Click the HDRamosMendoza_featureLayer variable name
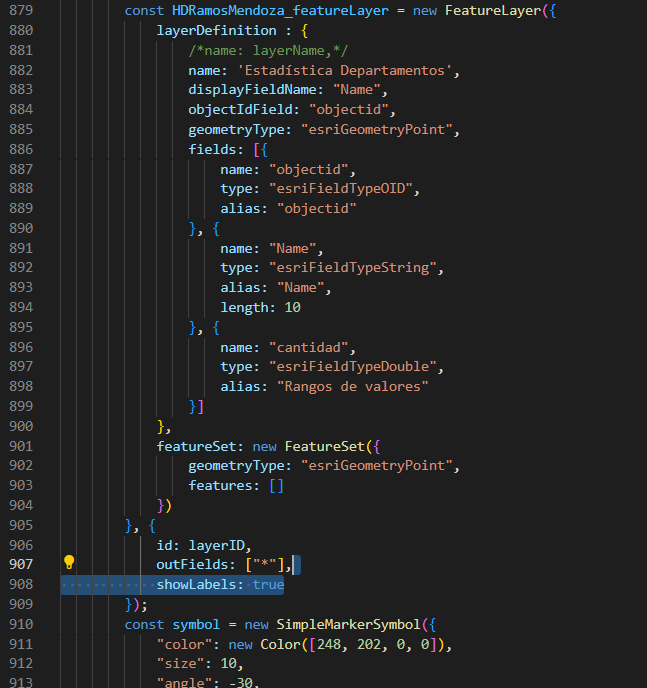 point(280,11)
